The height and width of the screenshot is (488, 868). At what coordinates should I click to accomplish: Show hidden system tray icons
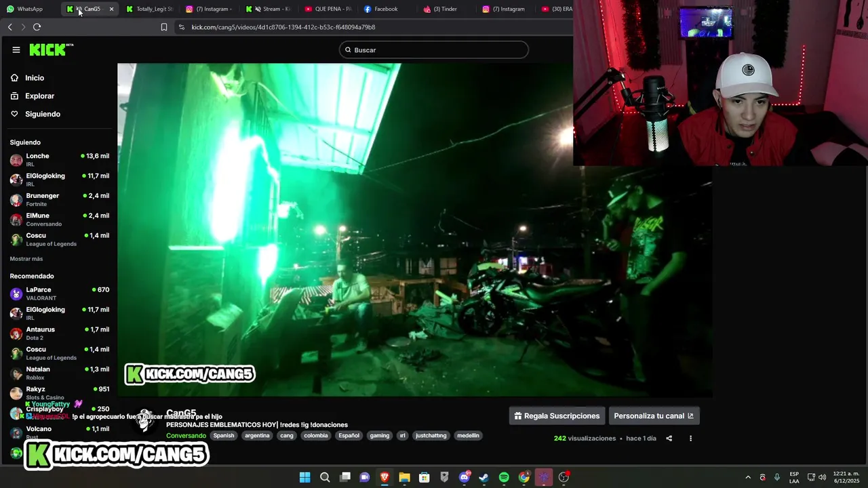click(748, 477)
